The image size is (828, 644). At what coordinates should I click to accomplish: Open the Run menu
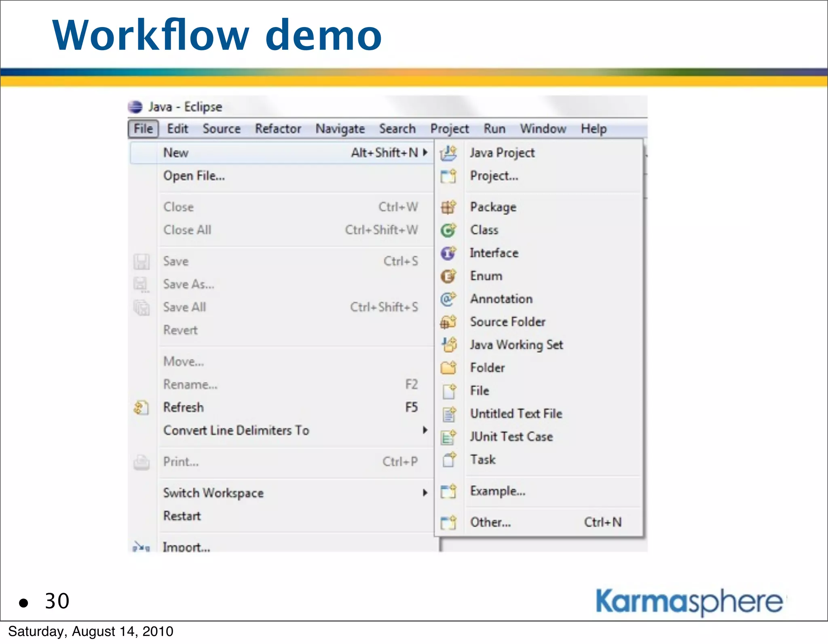pyautogui.click(x=494, y=129)
